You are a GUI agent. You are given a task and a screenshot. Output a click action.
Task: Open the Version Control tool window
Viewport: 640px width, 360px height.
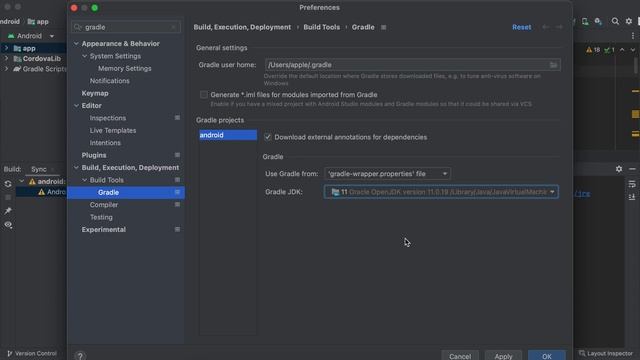(x=32, y=353)
